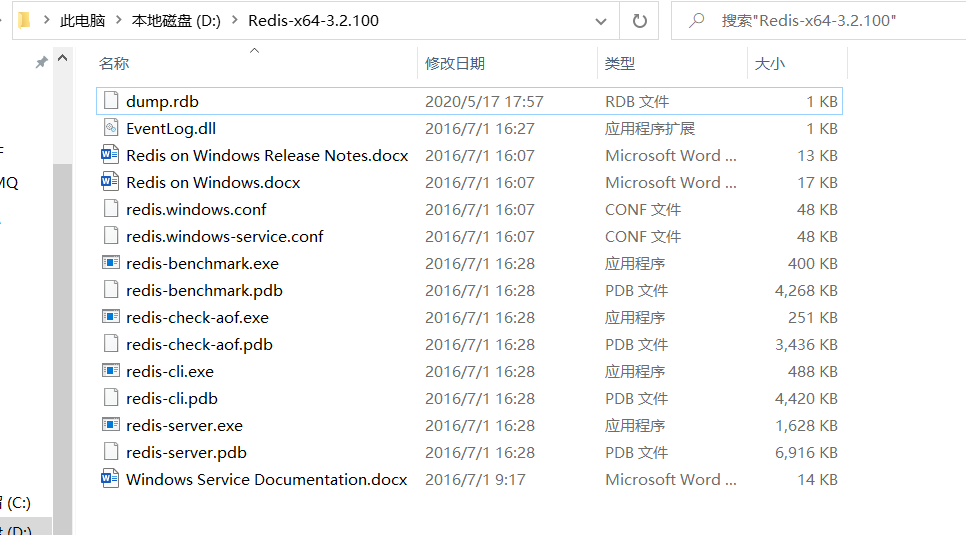The image size is (966, 535).
Task: Click the redis-check-aof.exe application icon
Action: [111, 317]
